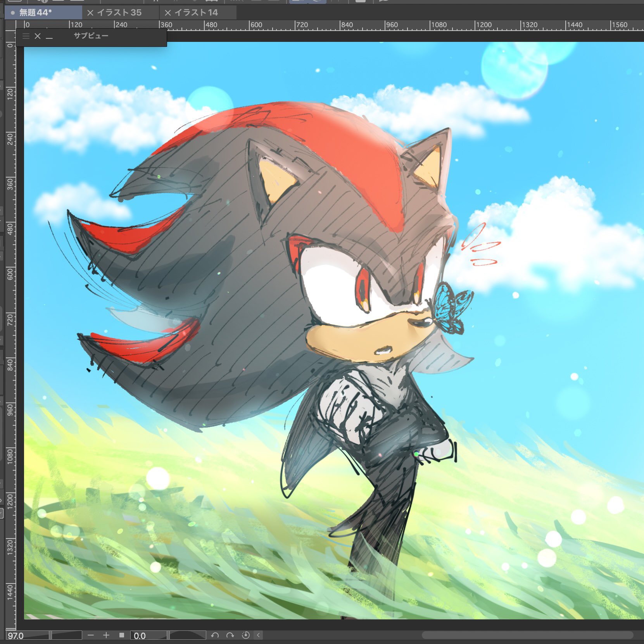Reset canvas rotation icon
The width and height of the screenshot is (644, 644).
coord(245,635)
